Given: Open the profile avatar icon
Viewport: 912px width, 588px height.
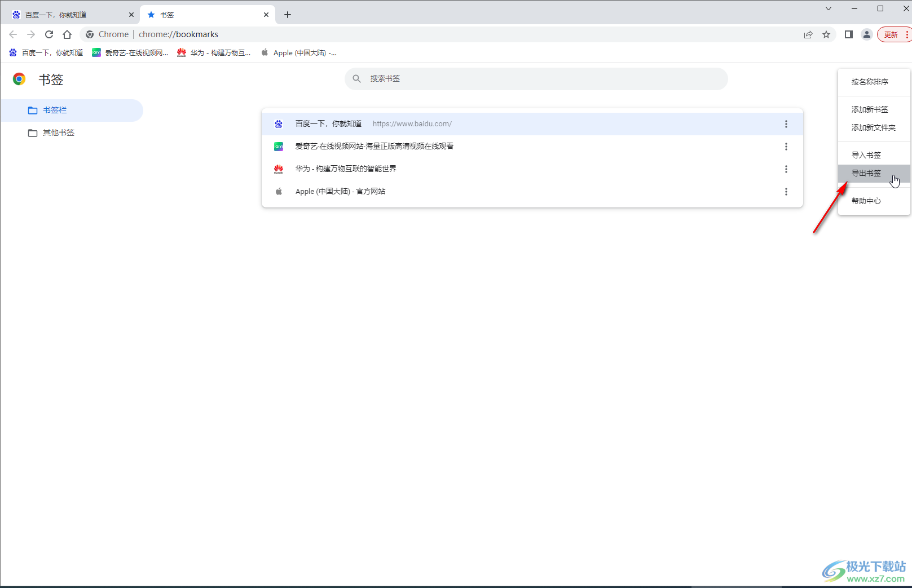Looking at the screenshot, I should 867,34.
